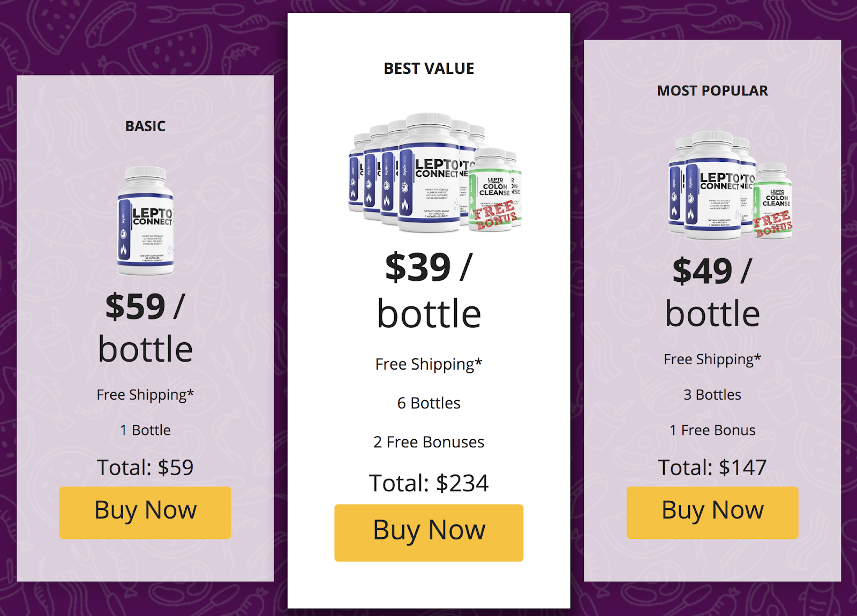857x616 pixels.
Task: Click the Total: $147 label
Action: pos(712,468)
